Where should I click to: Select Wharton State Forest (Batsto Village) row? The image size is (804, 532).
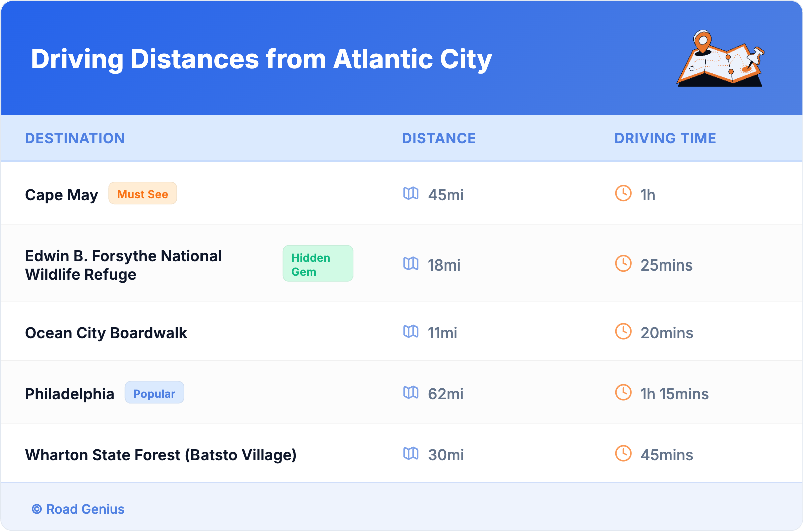[x=161, y=455]
